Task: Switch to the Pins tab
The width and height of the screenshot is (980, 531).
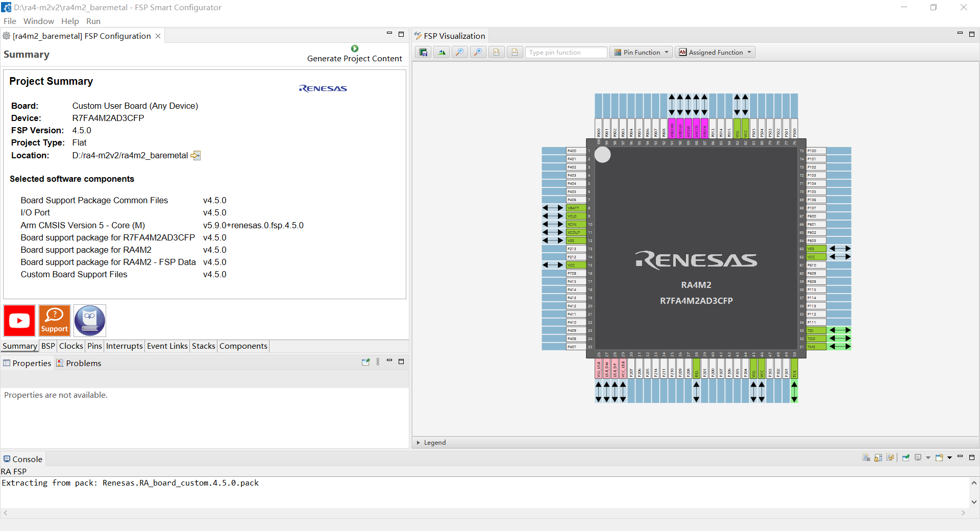Action: click(94, 346)
